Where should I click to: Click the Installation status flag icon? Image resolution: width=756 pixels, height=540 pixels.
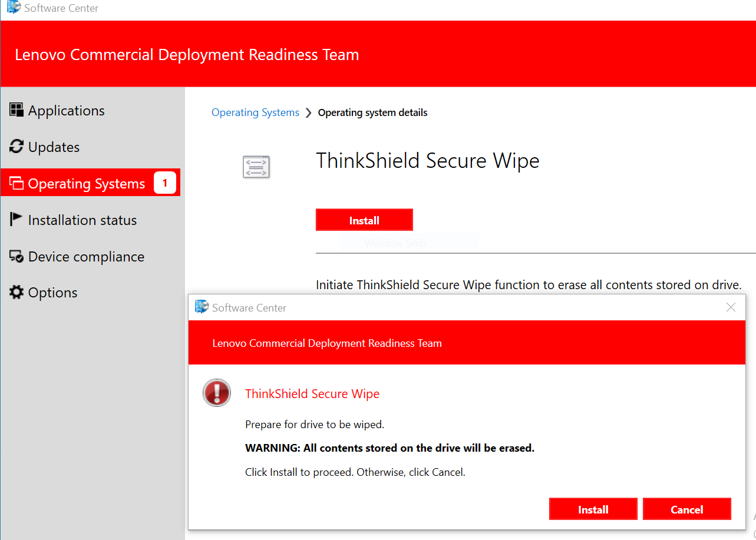(16, 220)
